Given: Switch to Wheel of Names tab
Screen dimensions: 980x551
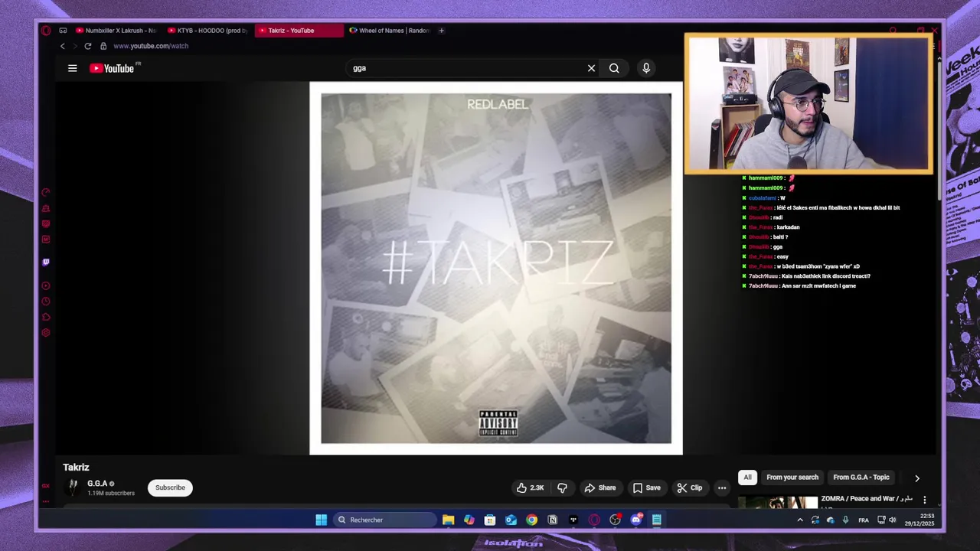Looking at the screenshot, I should pyautogui.click(x=389, y=31).
